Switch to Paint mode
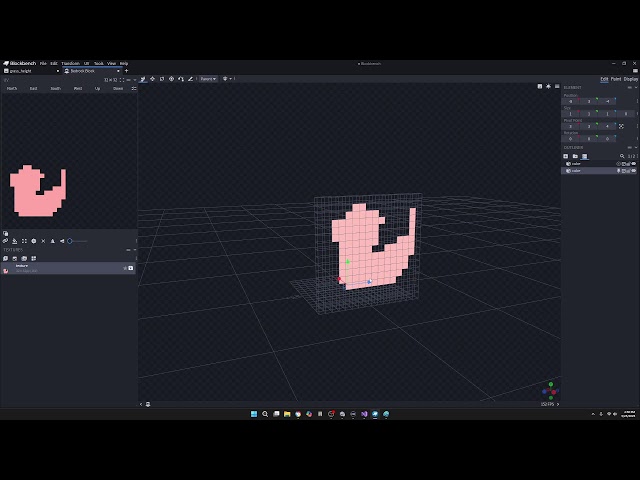 (616, 79)
